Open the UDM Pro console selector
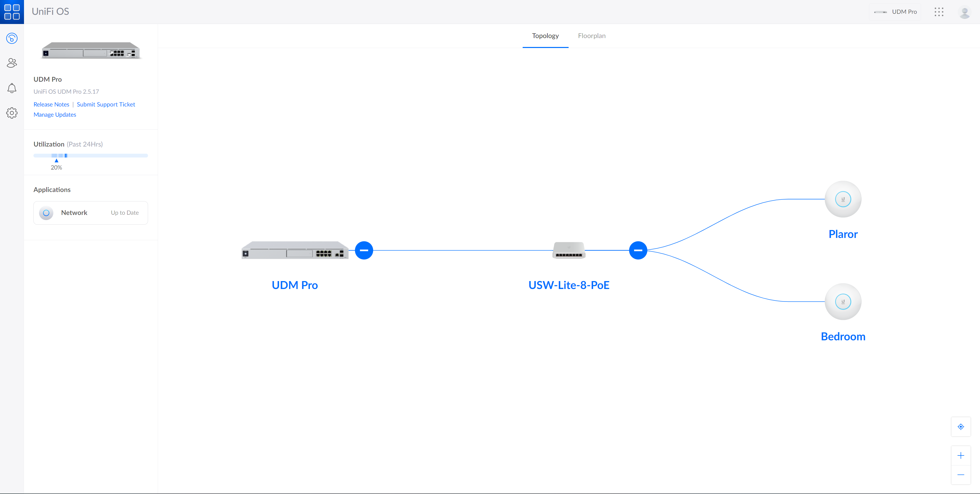 pos(895,12)
